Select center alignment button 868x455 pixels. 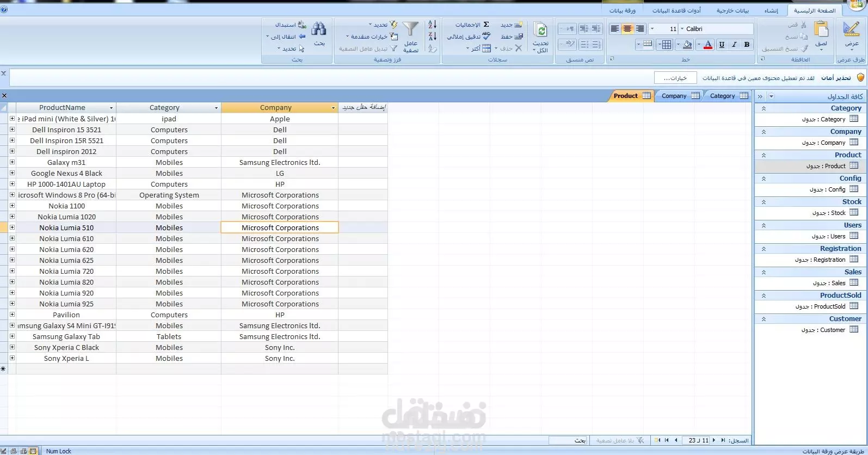627,29
